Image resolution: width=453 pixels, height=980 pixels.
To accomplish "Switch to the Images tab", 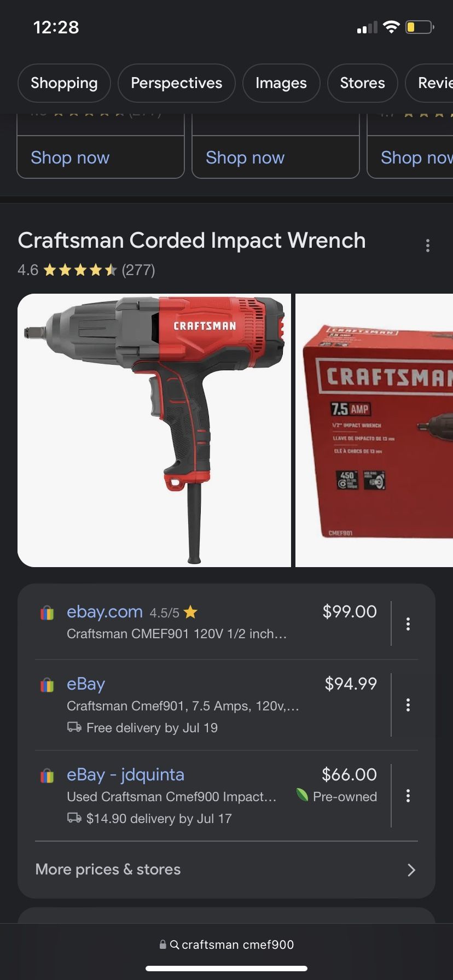I will pos(281,83).
